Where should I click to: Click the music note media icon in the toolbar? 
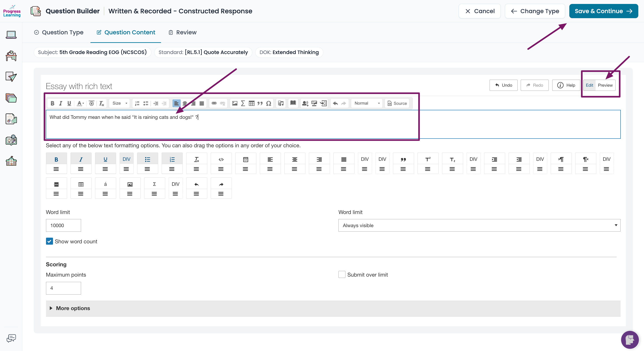tap(281, 103)
